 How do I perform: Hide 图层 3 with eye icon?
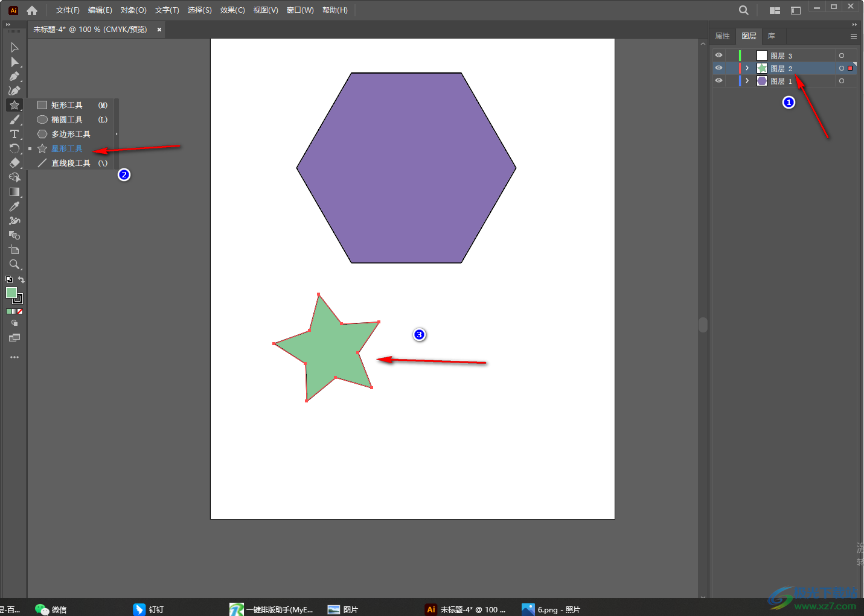coord(718,56)
